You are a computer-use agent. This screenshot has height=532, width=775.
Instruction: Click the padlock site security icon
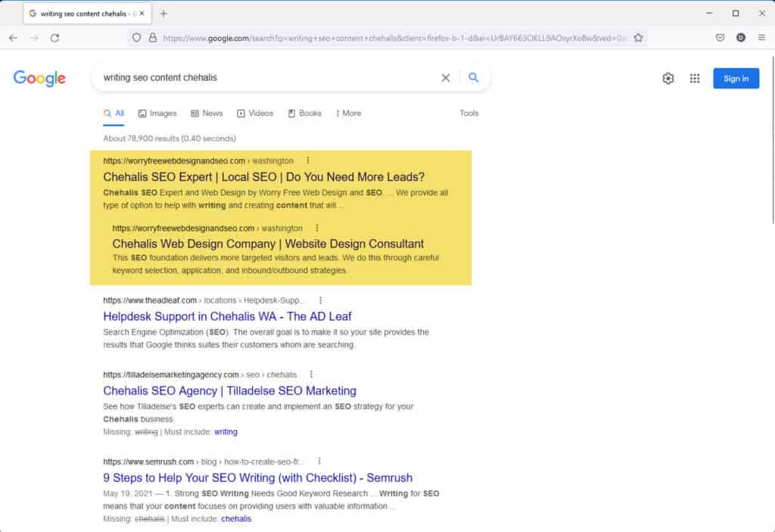tap(153, 38)
